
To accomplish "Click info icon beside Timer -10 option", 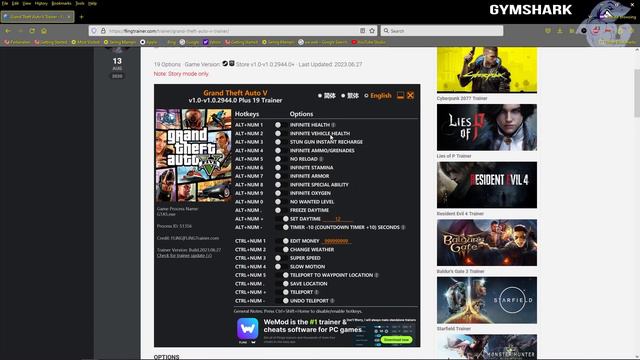I will click(x=403, y=227).
